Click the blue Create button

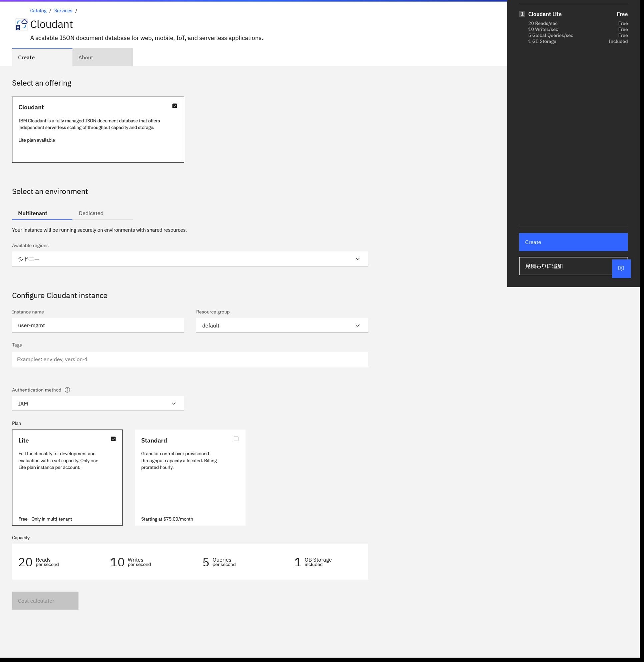pyautogui.click(x=573, y=242)
